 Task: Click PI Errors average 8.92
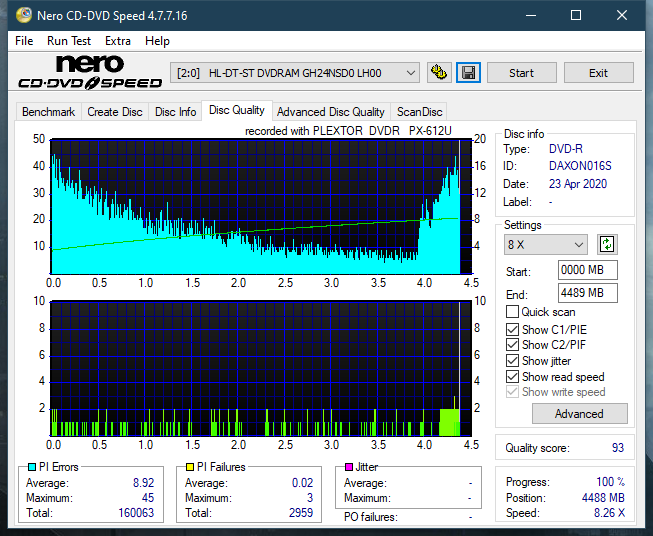click(144, 483)
